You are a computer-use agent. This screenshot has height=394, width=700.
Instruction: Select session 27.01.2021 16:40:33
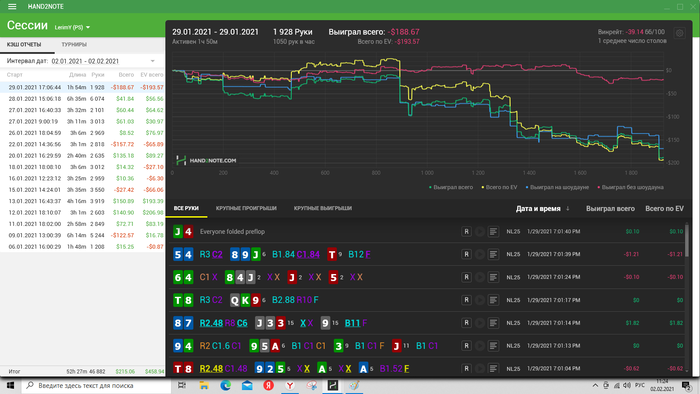tap(83, 110)
